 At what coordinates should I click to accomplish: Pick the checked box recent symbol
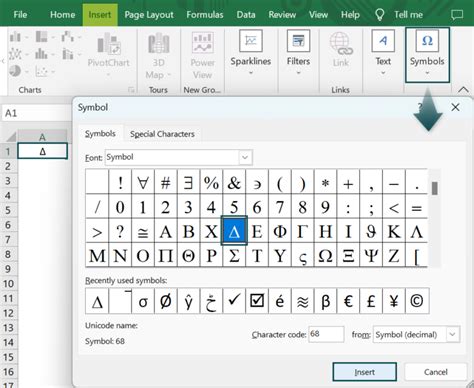(257, 301)
